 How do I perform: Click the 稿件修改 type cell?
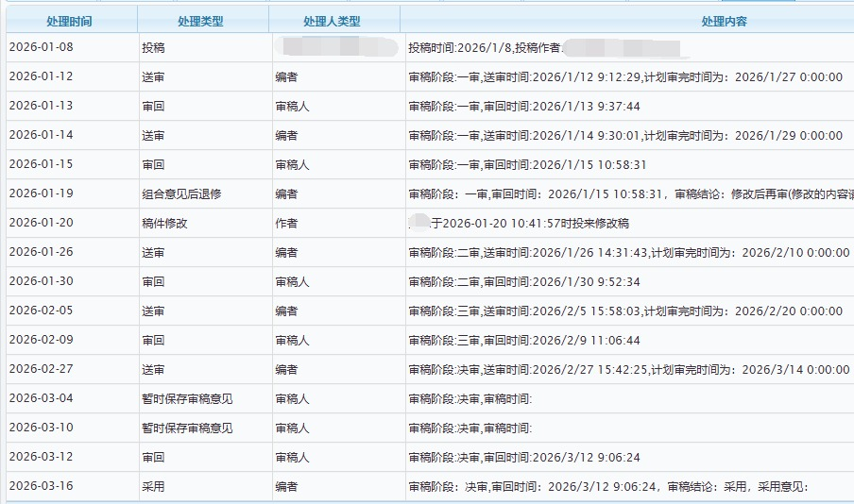[164, 223]
